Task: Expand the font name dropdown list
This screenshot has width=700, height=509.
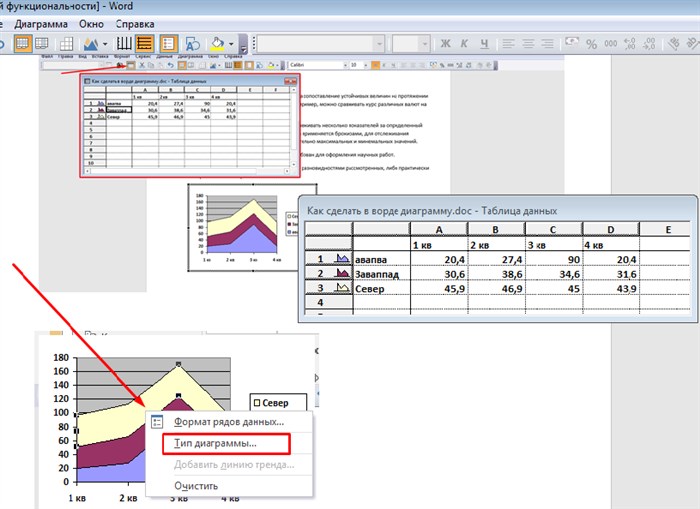Action: click(x=379, y=44)
